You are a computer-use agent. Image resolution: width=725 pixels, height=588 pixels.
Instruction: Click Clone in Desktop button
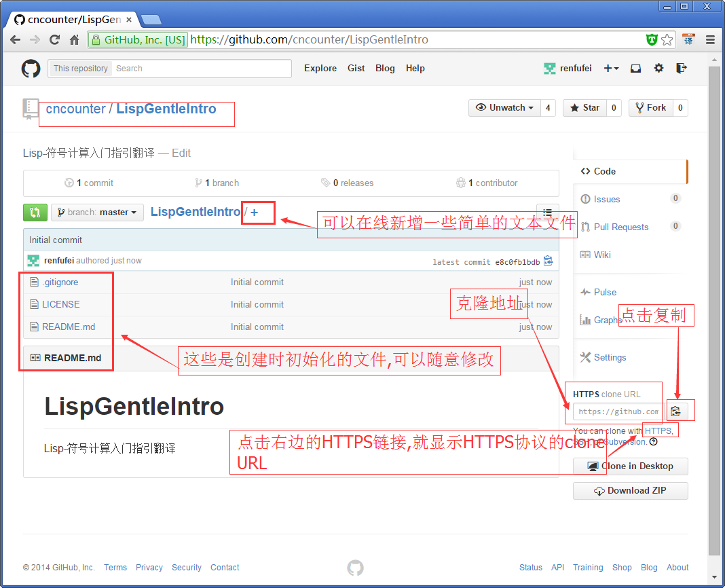pos(630,466)
